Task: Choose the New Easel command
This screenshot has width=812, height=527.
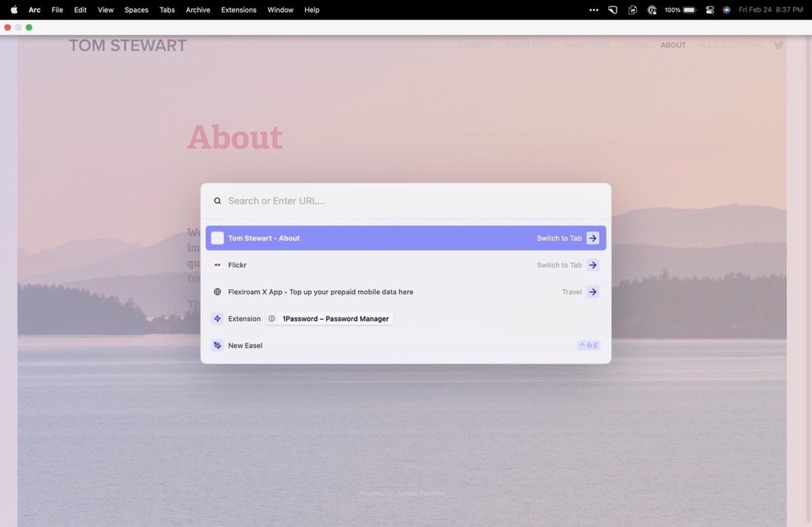Action: point(405,345)
